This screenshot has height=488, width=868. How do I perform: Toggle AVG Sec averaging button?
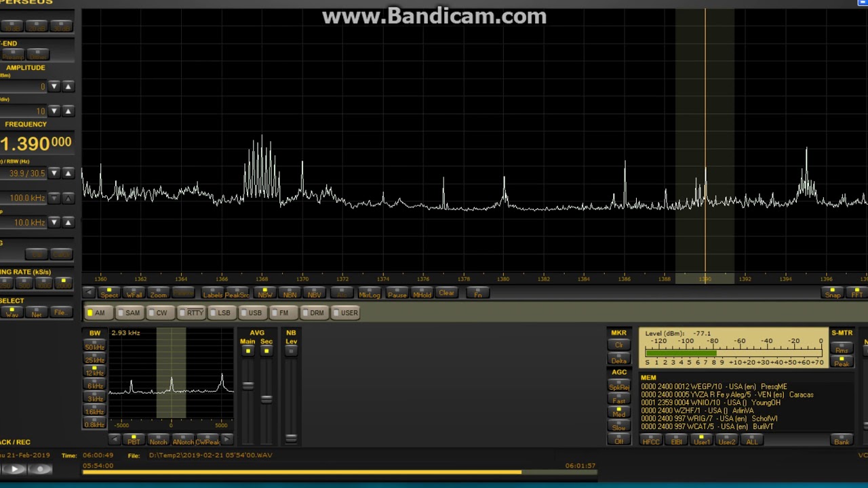267,350
